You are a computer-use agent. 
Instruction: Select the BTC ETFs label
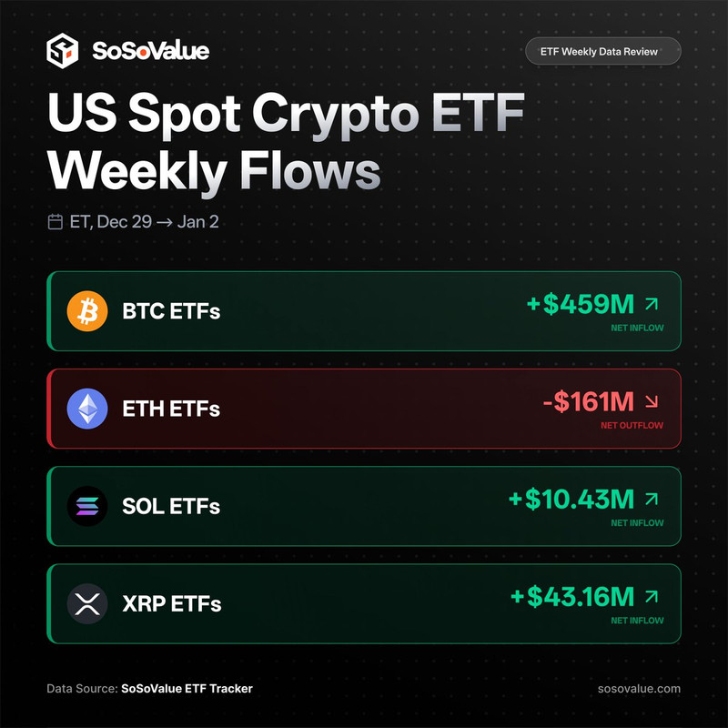point(171,311)
